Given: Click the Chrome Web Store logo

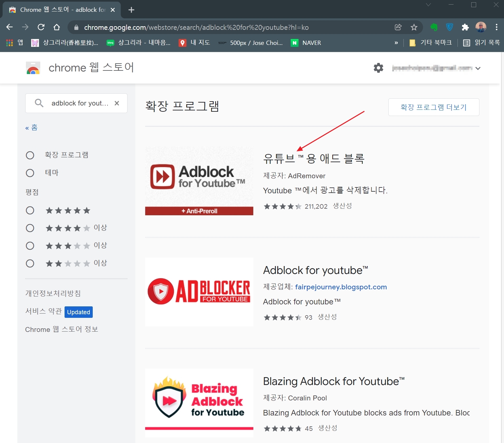Looking at the screenshot, I should [33, 68].
